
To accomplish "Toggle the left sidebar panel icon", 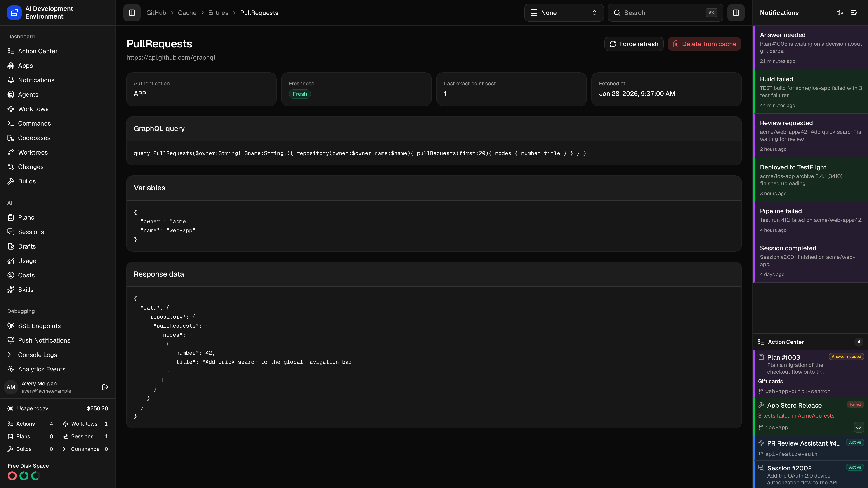I will coord(132,13).
